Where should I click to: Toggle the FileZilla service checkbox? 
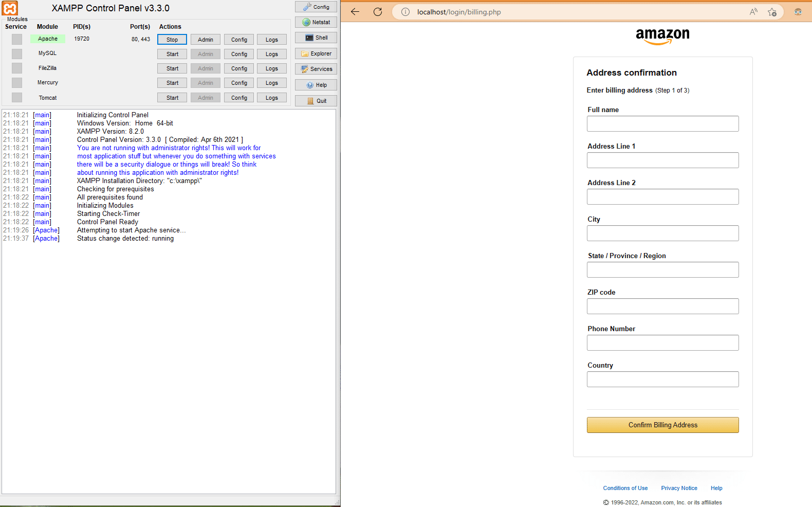coord(17,68)
